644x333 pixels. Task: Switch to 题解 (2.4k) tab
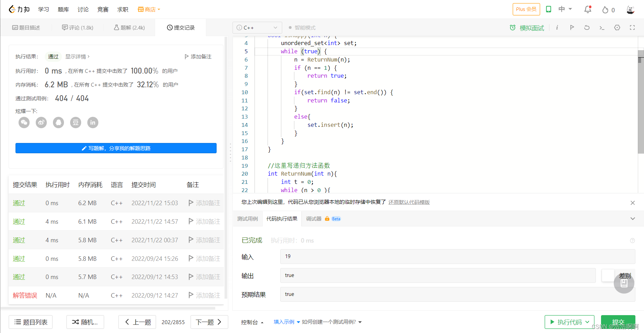tap(129, 27)
